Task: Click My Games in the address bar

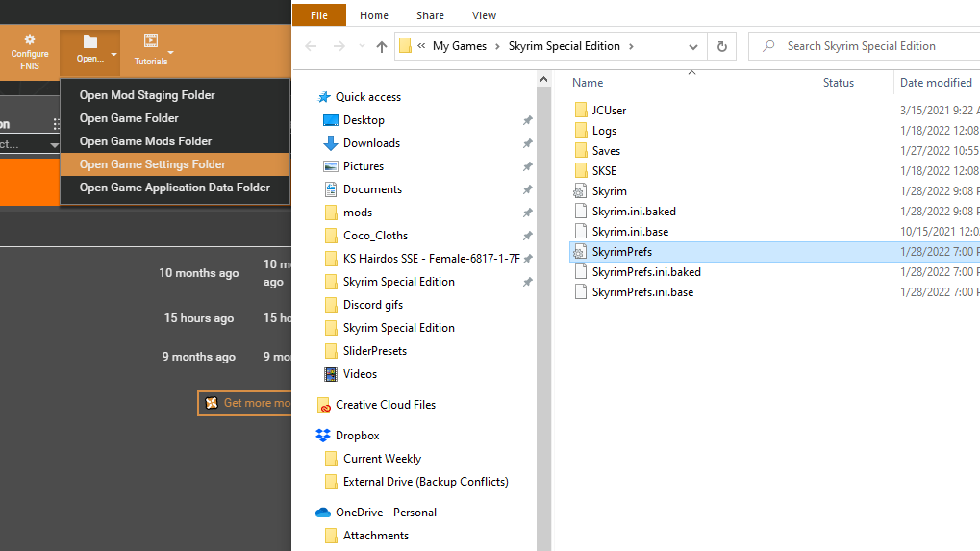Action: tap(460, 46)
